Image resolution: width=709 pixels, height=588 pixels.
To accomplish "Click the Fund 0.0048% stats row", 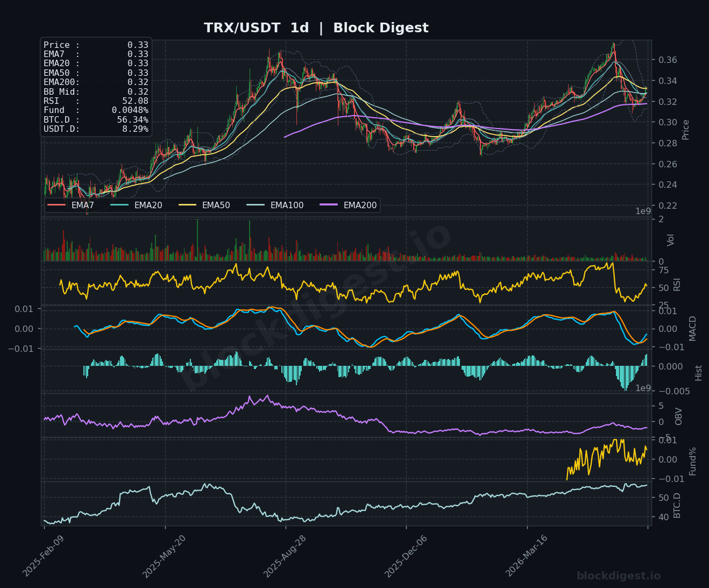I will click(x=96, y=110).
